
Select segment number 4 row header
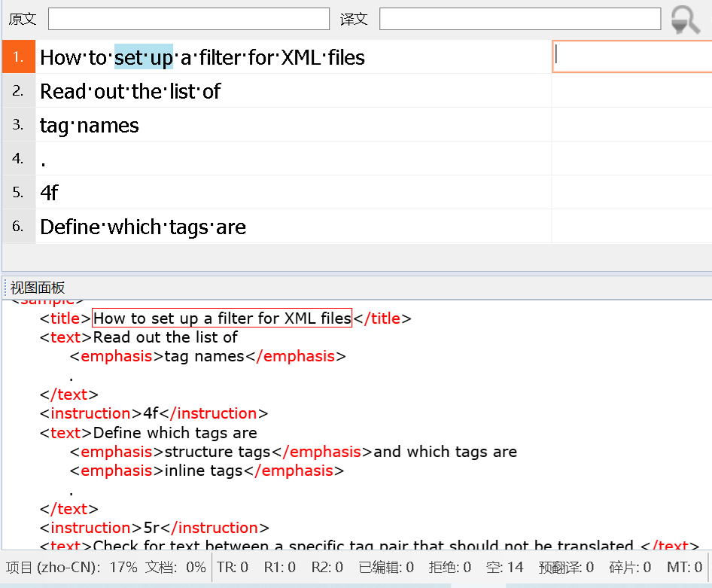pyautogui.click(x=19, y=158)
